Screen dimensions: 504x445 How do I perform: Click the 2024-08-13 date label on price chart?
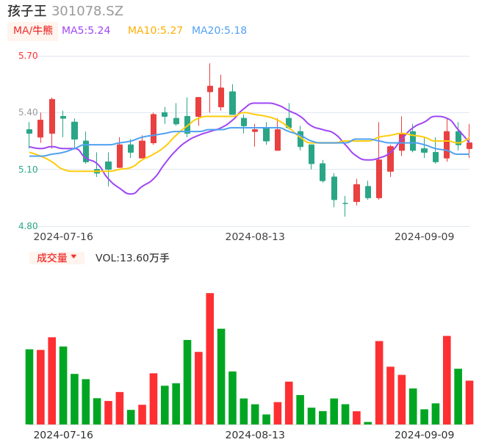click(255, 236)
